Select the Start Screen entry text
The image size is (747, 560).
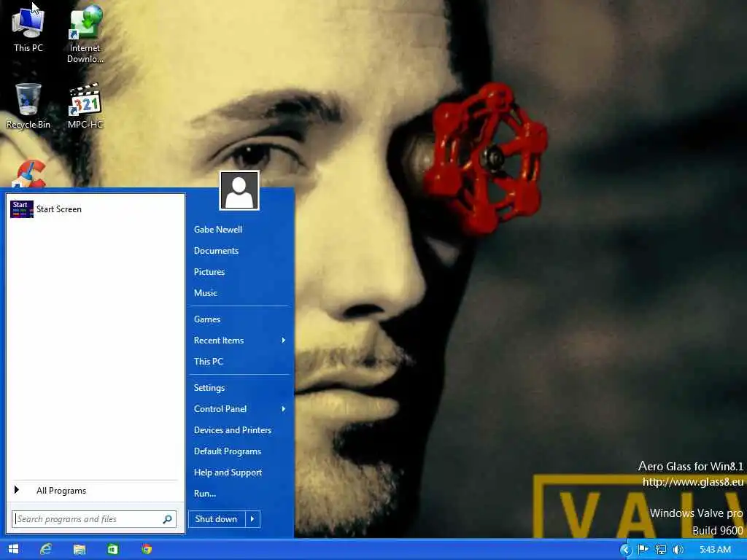[x=59, y=209]
